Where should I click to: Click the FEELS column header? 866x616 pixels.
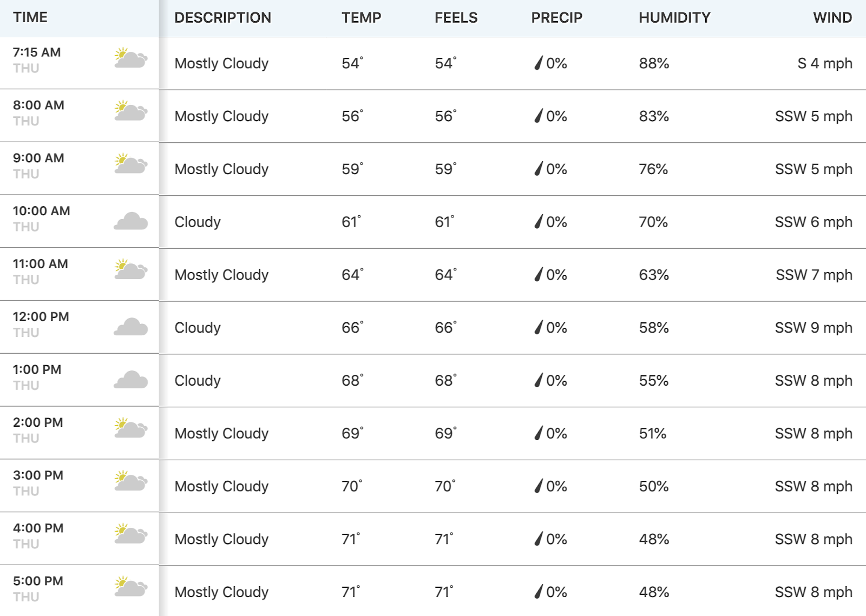point(456,18)
